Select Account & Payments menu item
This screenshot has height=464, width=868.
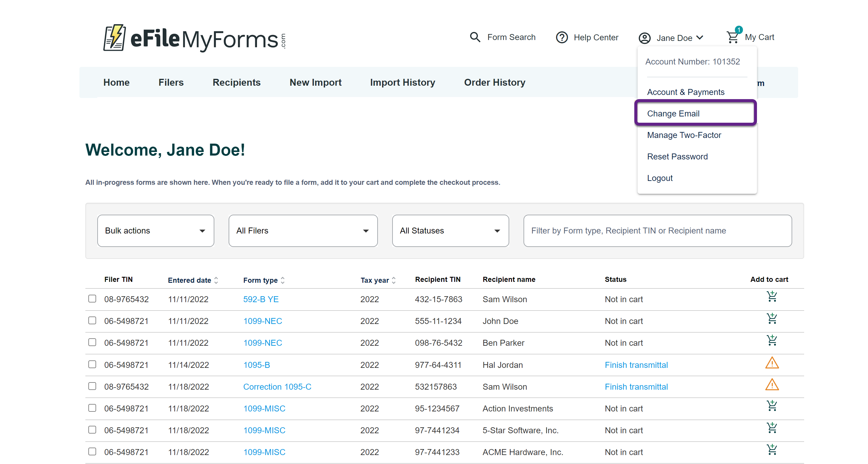685,92
